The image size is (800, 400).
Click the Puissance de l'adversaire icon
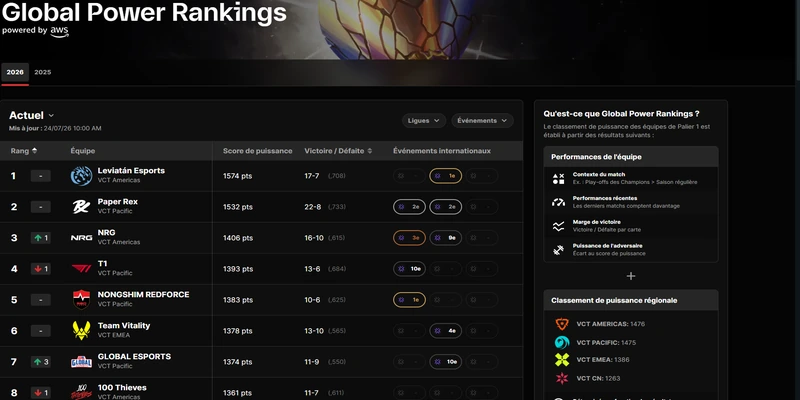[558, 250]
